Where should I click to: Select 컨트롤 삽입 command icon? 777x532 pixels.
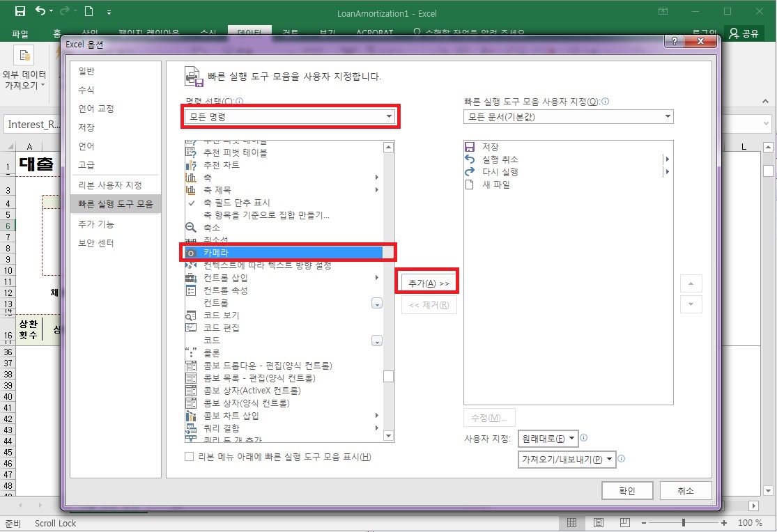click(x=191, y=278)
